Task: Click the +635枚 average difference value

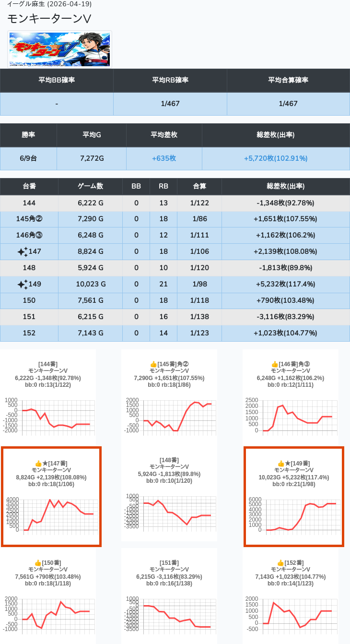Action: [164, 158]
